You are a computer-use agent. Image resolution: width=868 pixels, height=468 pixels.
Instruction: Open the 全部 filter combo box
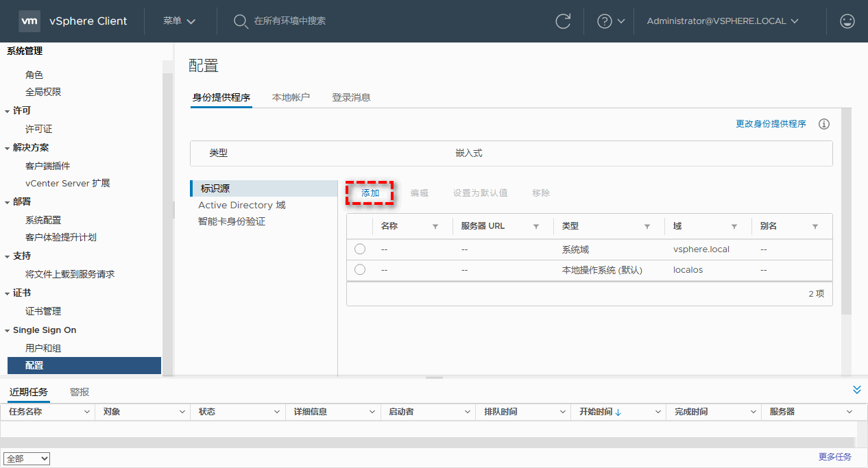coord(27,458)
